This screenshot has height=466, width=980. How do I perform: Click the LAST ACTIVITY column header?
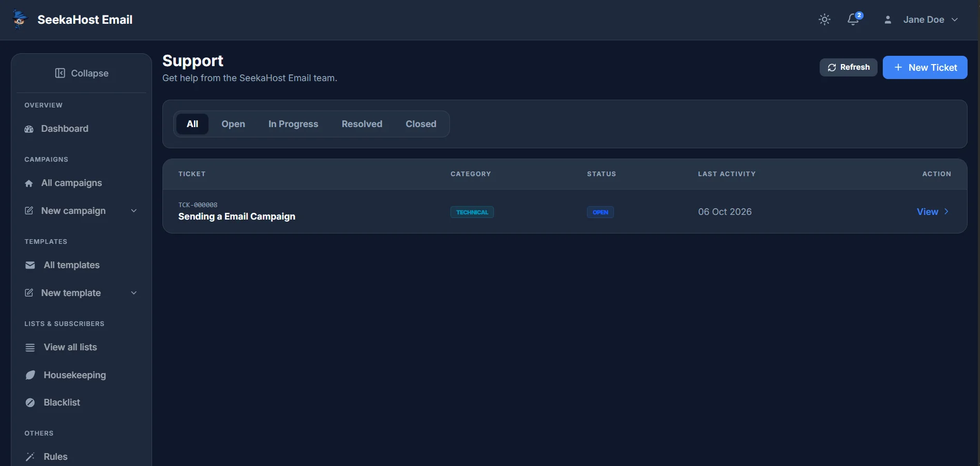click(x=727, y=174)
